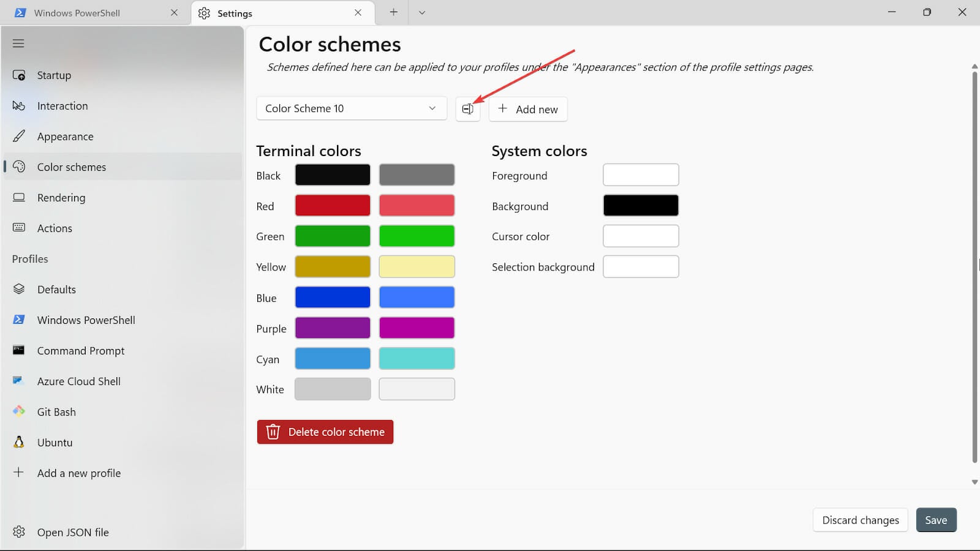Switch to the Windows PowerShell tab
The image size is (980, 551).
click(x=77, y=13)
